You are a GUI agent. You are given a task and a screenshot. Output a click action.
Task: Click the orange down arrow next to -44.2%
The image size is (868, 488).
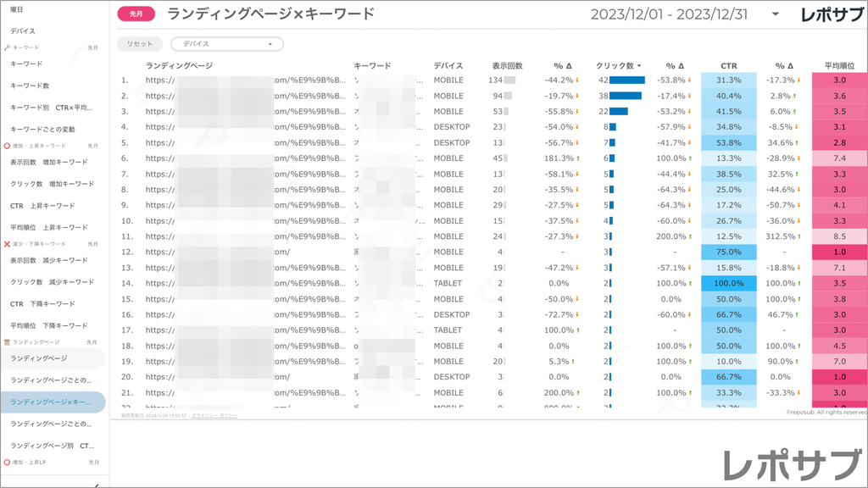[577, 80]
